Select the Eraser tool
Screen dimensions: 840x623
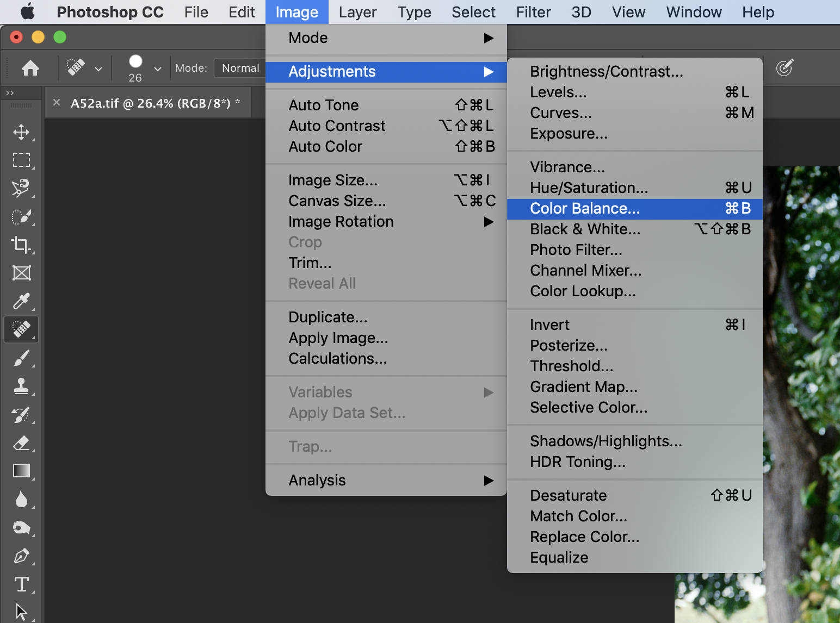(x=21, y=443)
